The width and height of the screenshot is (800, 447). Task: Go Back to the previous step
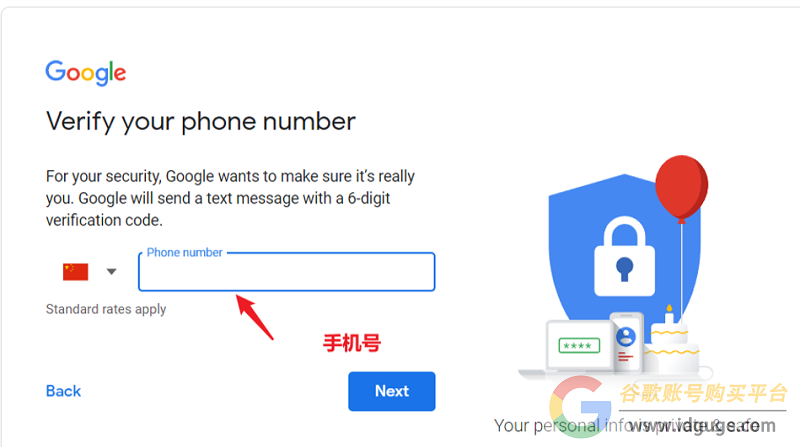pyautogui.click(x=63, y=391)
